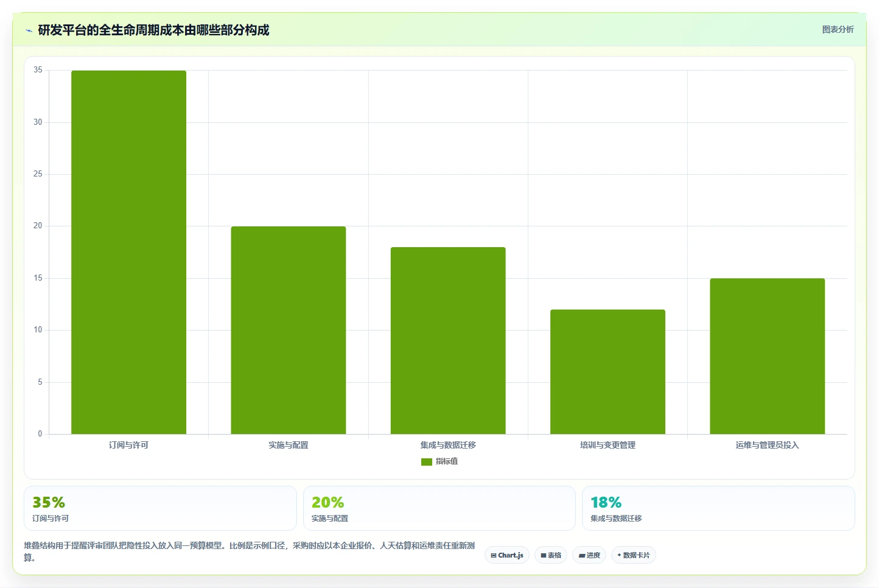Image resolution: width=879 pixels, height=588 pixels.
Task: Click the y-axis value 35
Action: tap(38, 70)
